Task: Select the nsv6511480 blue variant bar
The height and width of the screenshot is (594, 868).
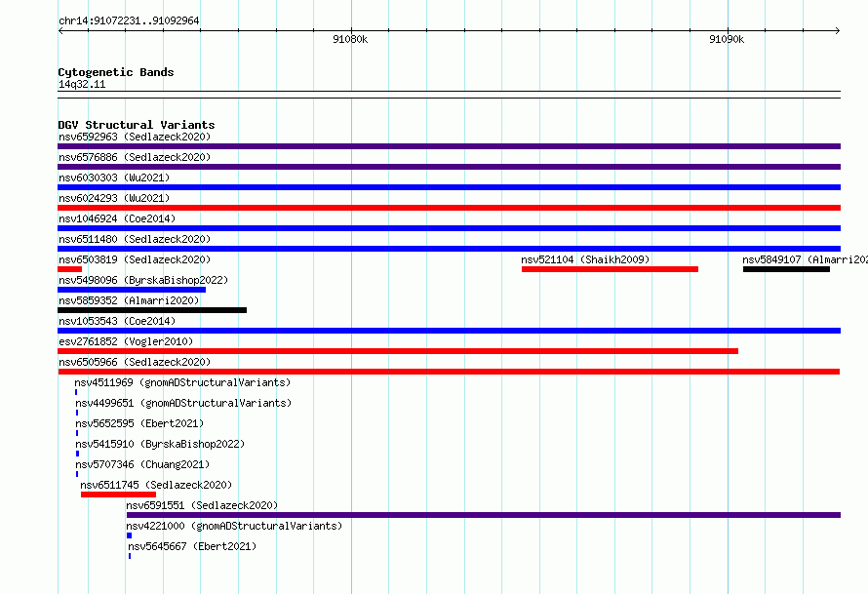Action: tap(449, 249)
